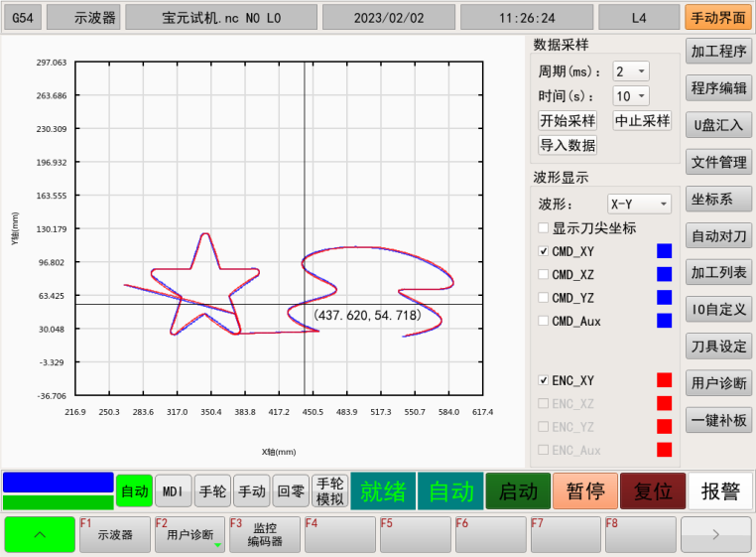Screen dimensions: 756x557
Task: Open 加工程序 from the right sidebar
Action: point(718,51)
